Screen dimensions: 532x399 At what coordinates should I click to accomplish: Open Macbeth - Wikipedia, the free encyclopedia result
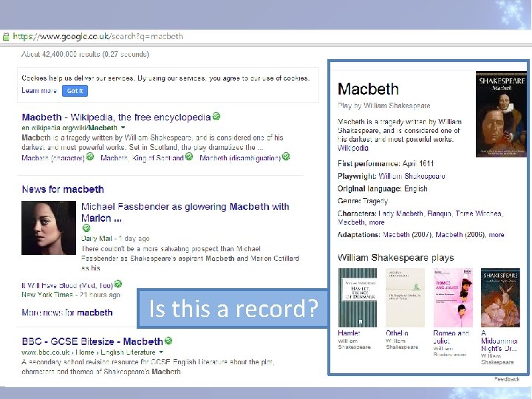pos(116,117)
